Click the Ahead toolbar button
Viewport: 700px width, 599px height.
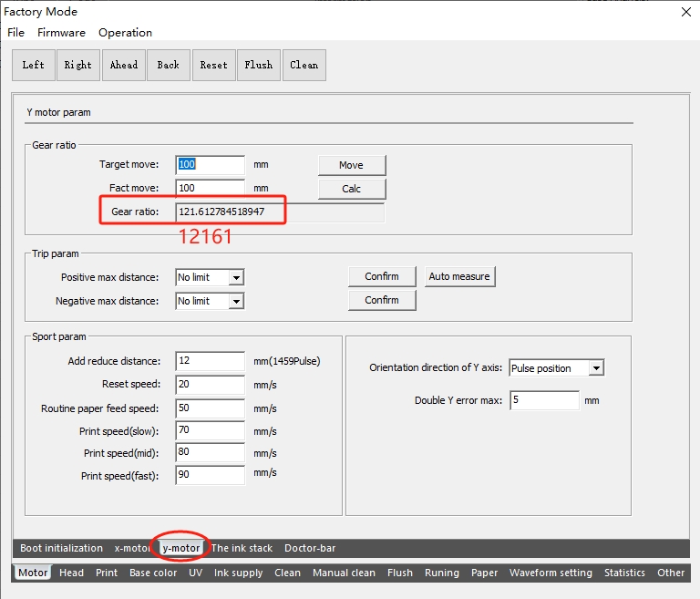[124, 65]
